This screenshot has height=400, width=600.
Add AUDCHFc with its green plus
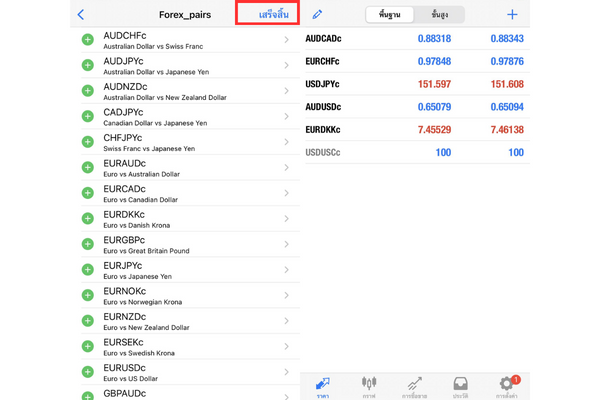click(x=88, y=40)
